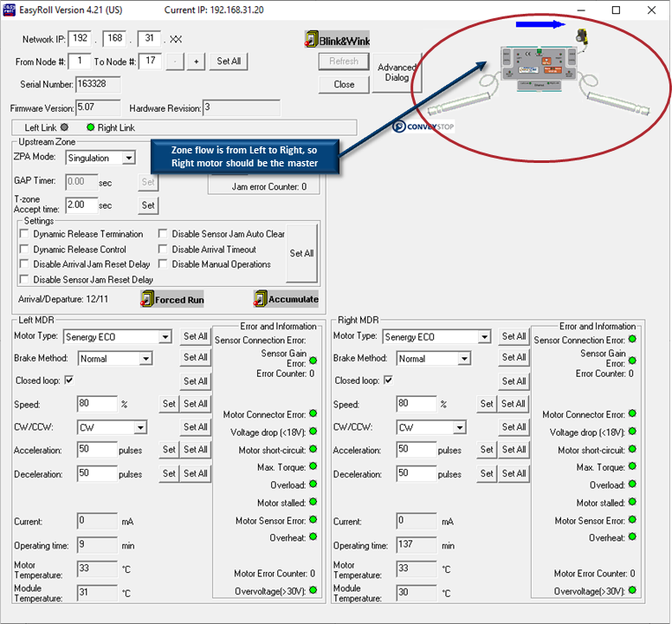Click the T-zone Accept time field
Viewport: 672px width, 624px height.
tap(82, 205)
